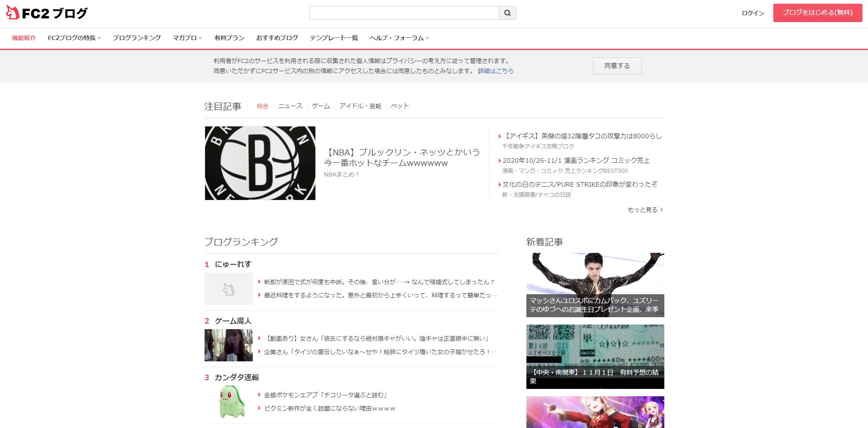Image resolution: width=868 pixels, height=428 pixels.
Task: Open 金銀ポケモンエアプ「チコリータ選ぶと詰む」 article
Action: (x=326, y=395)
